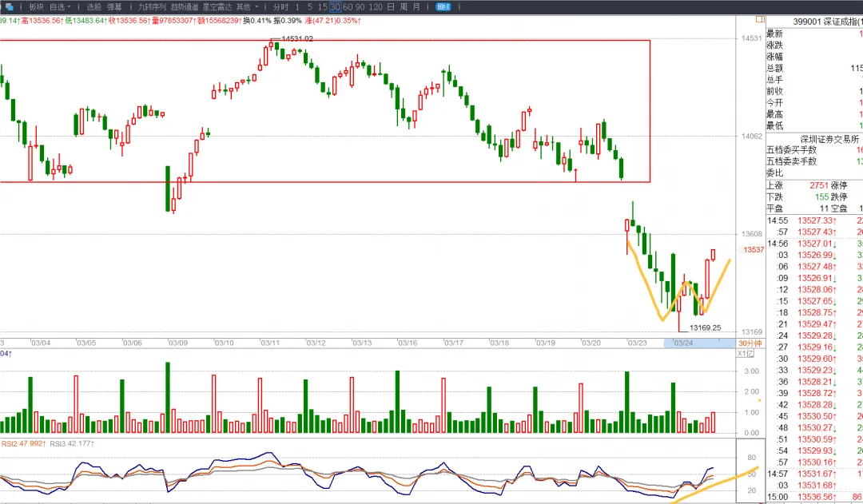
Task: Switch to the 分时 intraday view
Action: click(x=280, y=6)
